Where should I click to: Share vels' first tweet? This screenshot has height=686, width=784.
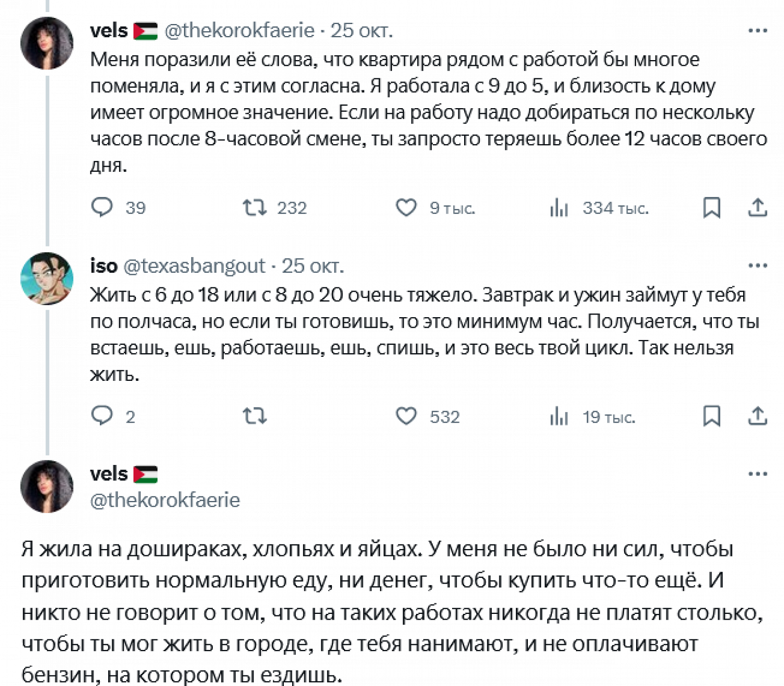tap(757, 207)
